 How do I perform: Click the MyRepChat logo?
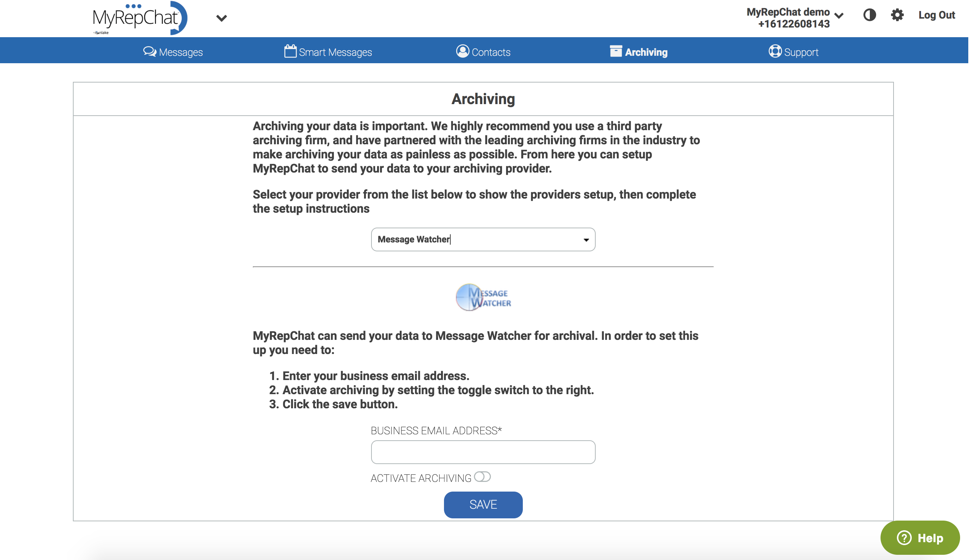tap(140, 18)
